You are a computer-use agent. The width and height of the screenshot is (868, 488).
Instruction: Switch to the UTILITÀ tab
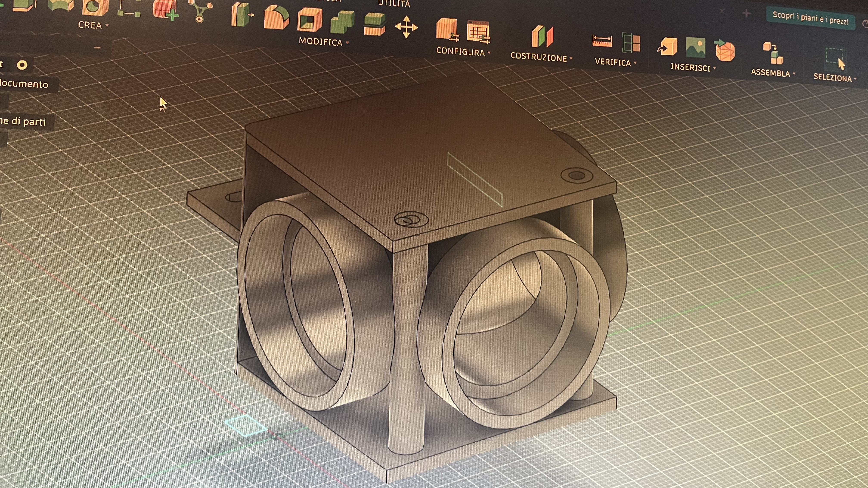point(394,4)
